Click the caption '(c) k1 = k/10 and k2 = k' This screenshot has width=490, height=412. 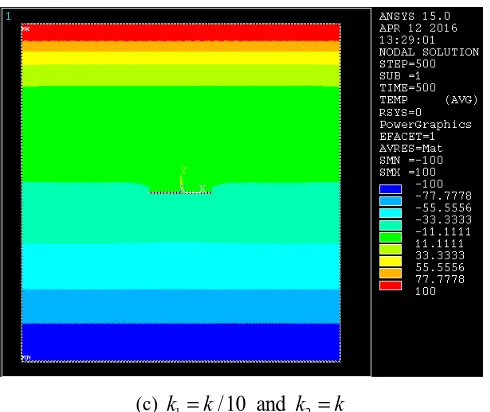pos(240,404)
